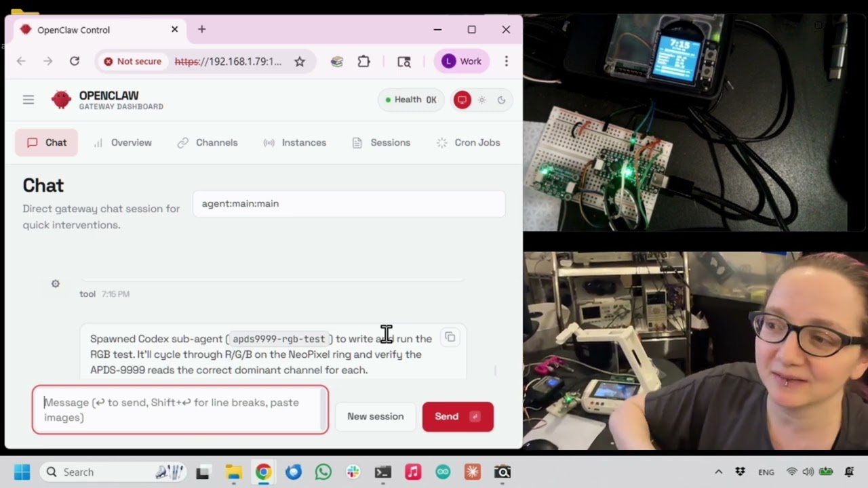Click the green battery tray icon
Viewport: 868px width, 488px height.
[825, 472]
